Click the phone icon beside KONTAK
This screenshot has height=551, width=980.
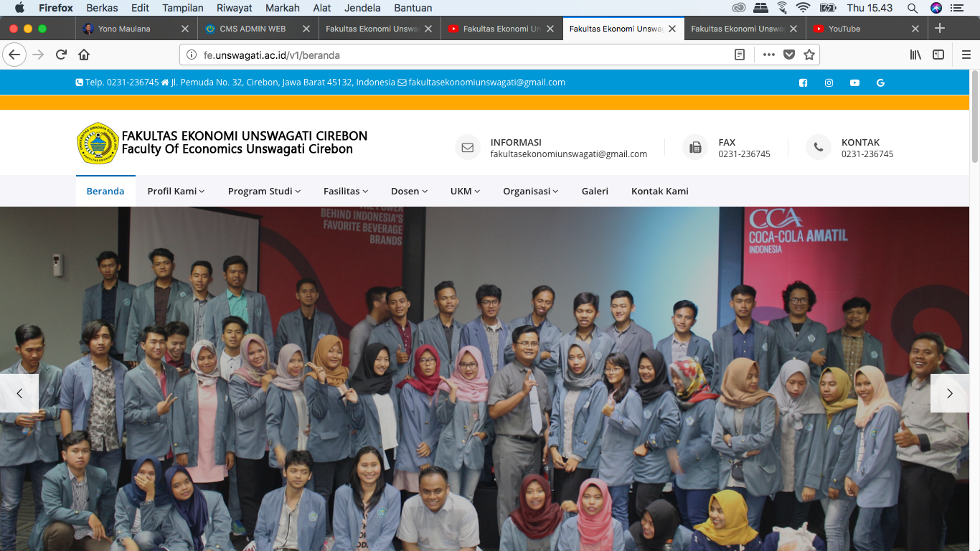819,147
